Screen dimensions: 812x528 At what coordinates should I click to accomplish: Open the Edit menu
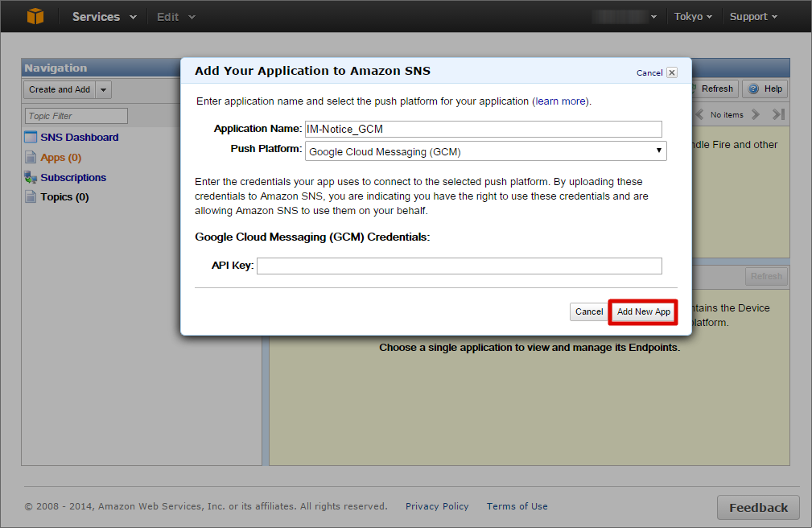pyautogui.click(x=176, y=17)
